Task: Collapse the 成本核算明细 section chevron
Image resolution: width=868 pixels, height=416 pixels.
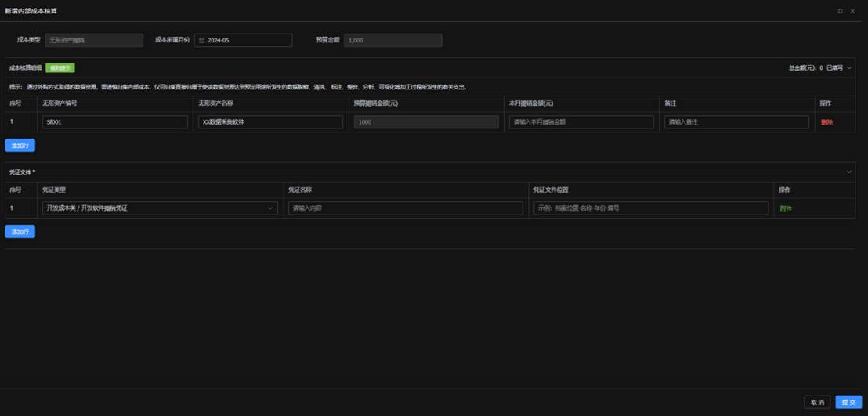Action: pyautogui.click(x=849, y=68)
